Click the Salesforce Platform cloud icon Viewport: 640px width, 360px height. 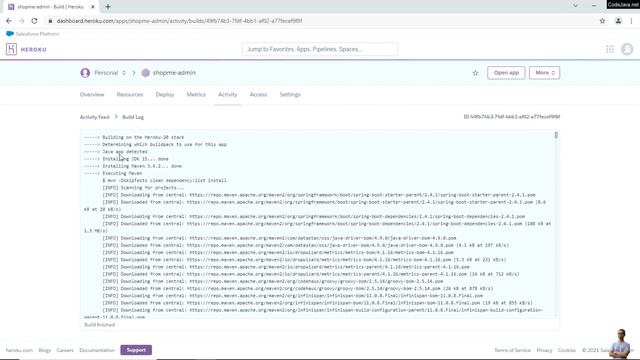pyautogui.click(x=10, y=34)
